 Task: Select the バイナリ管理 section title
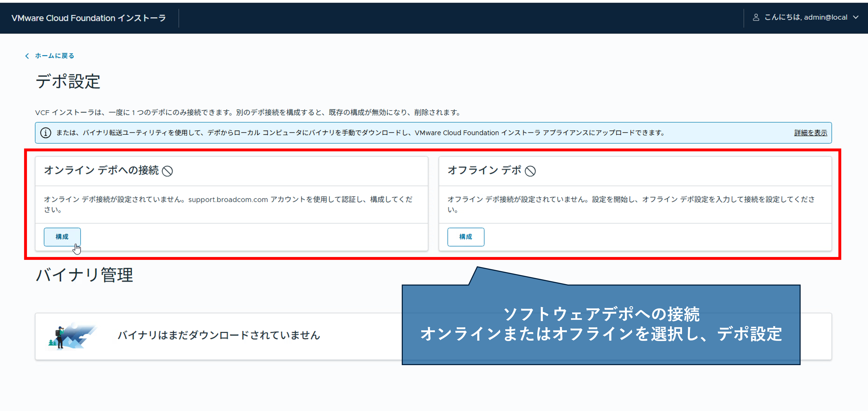[84, 275]
